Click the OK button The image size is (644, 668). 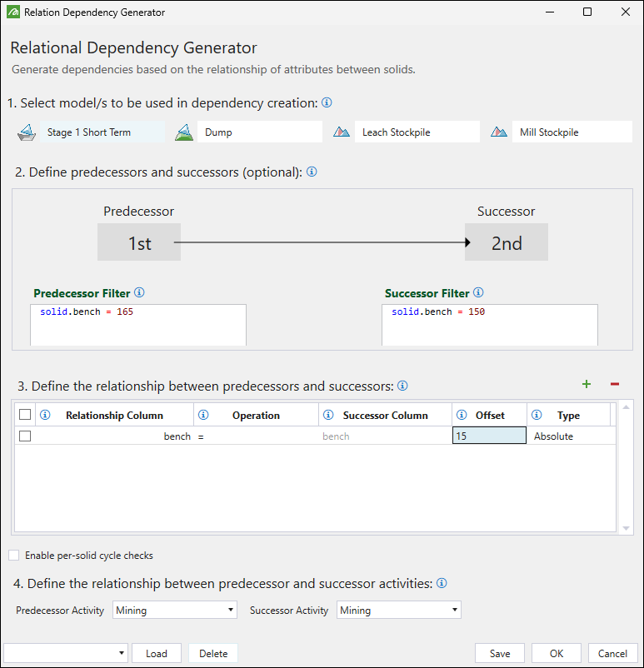coord(556,654)
